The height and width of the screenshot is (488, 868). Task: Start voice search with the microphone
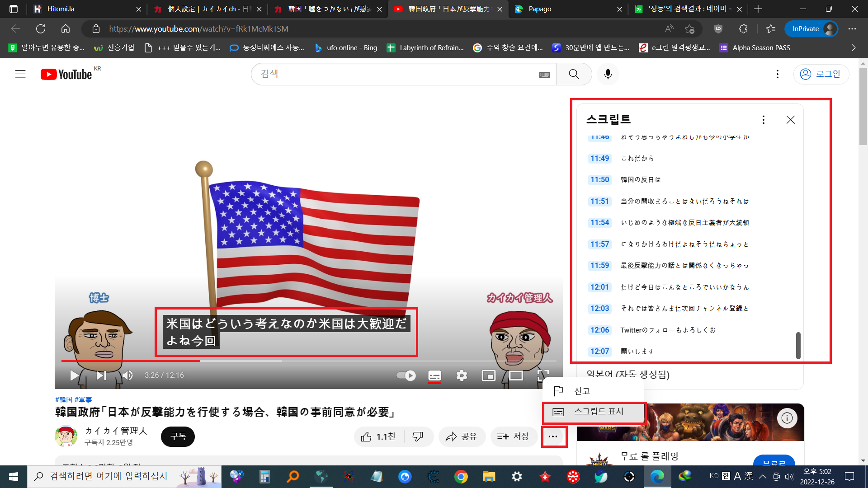pos(608,74)
